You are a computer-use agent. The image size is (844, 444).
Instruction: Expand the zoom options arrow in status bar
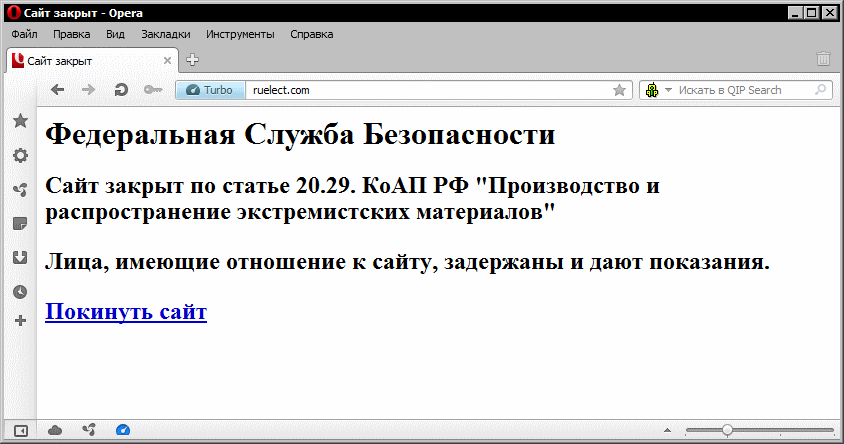pos(689,430)
